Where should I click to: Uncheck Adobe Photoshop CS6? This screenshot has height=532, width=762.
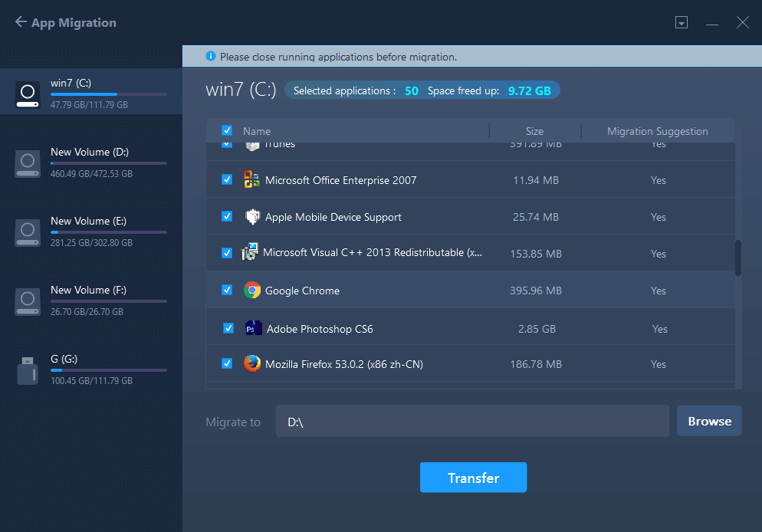[x=228, y=328]
